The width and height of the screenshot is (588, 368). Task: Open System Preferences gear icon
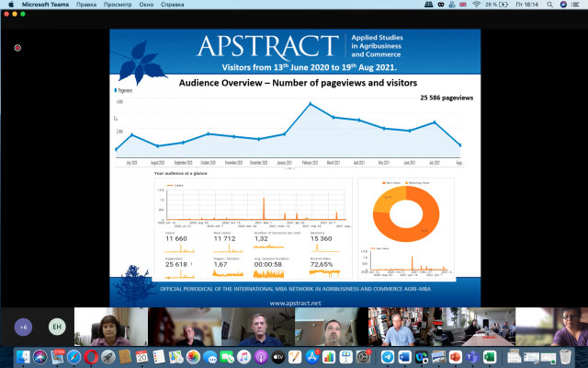pos(363,357)
